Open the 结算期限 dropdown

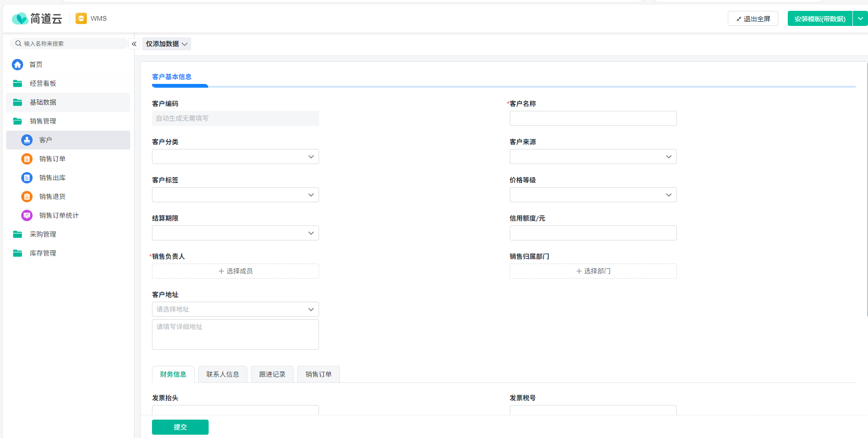point(235,233)
